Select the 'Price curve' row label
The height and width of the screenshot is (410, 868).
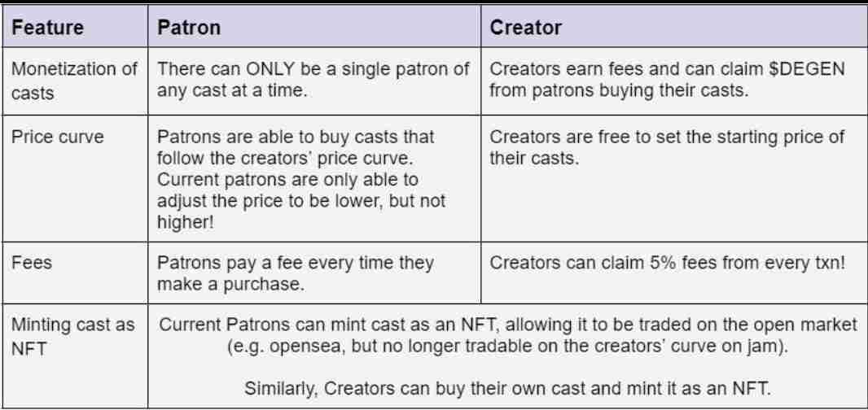[58, 137]
